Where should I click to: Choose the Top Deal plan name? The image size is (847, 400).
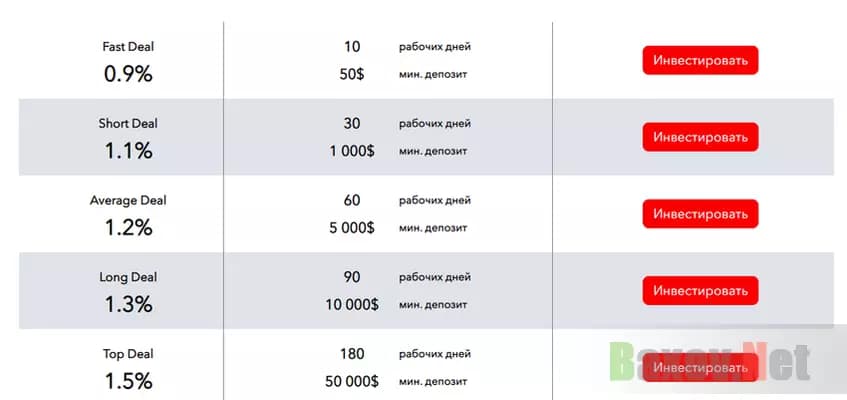(128, 355)
